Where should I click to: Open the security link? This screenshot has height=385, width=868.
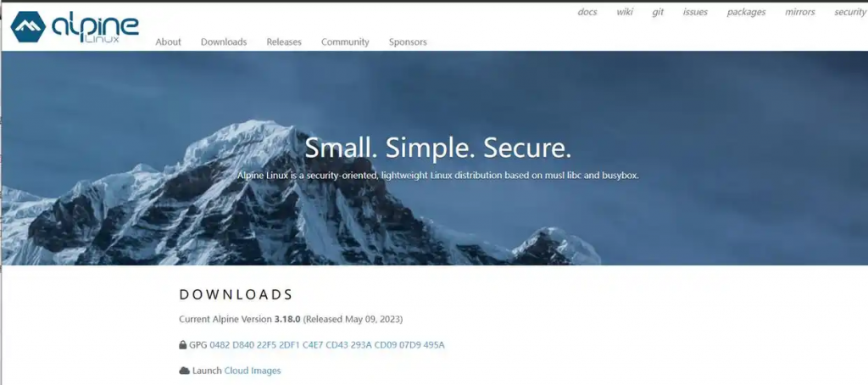[x=850, y=12]
